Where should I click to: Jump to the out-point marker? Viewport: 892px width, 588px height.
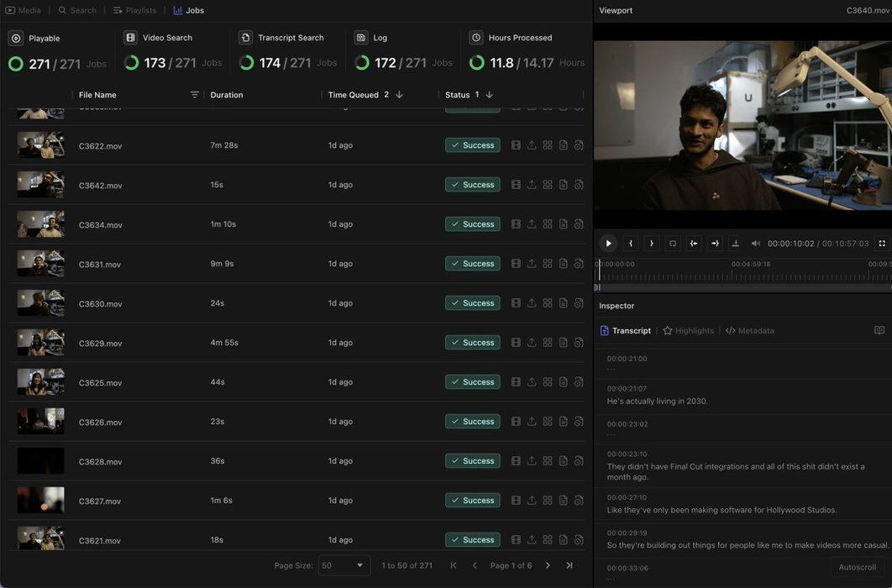715,244
